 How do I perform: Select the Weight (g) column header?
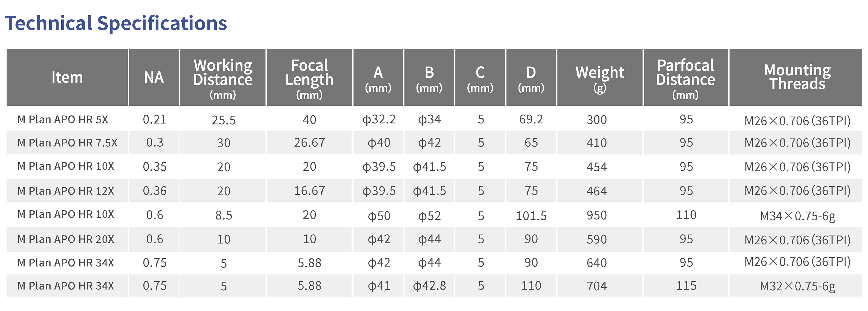[x=600, y=77]
